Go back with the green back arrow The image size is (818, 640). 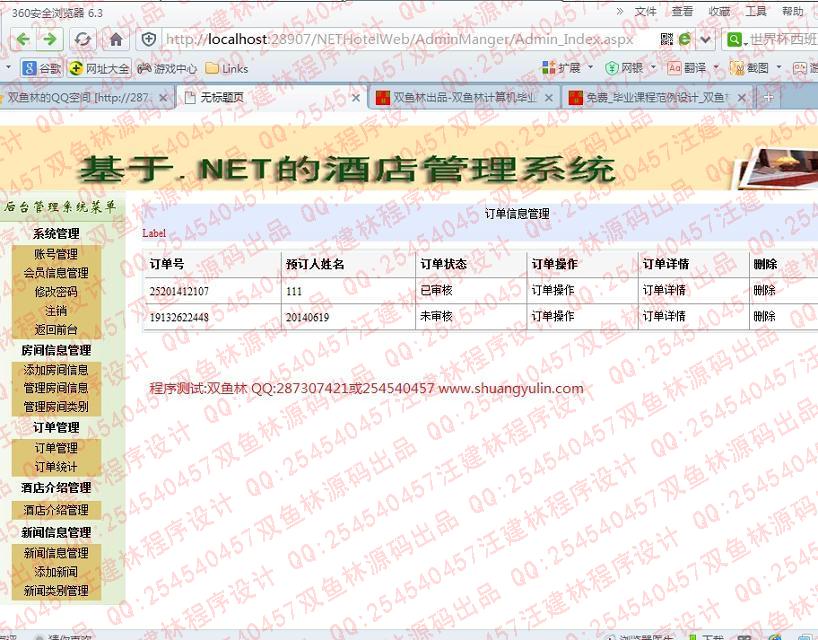click(23, 39)
